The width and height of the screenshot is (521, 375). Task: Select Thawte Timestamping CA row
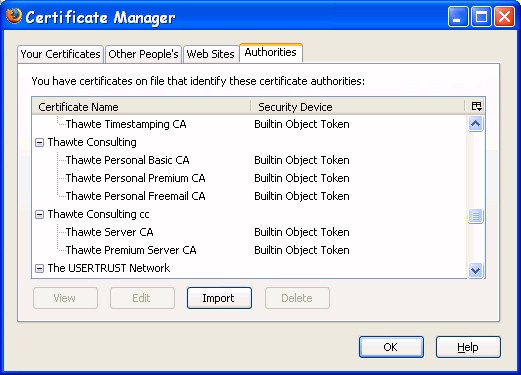tap(249, 124)
